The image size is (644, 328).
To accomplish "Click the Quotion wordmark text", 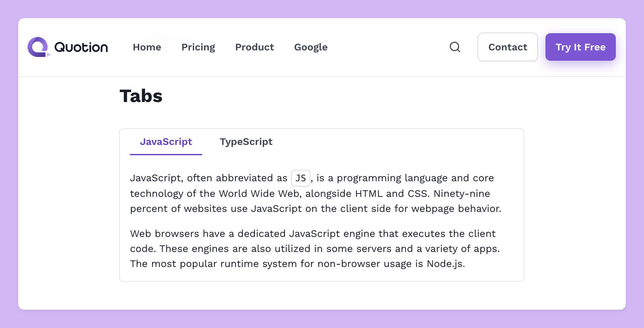I will click(x=81, y=47).
